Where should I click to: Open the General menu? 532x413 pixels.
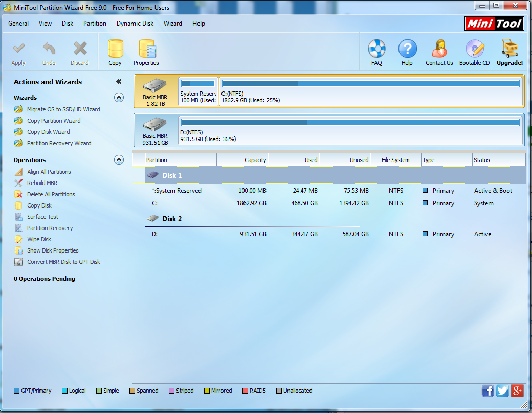18,24
